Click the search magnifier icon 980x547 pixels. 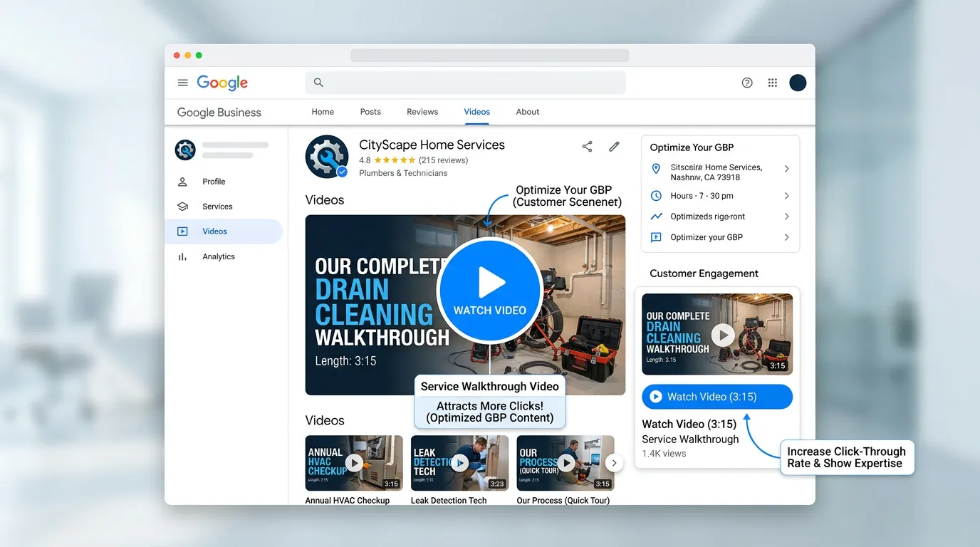pyautogui.click(x=318, y=83)
